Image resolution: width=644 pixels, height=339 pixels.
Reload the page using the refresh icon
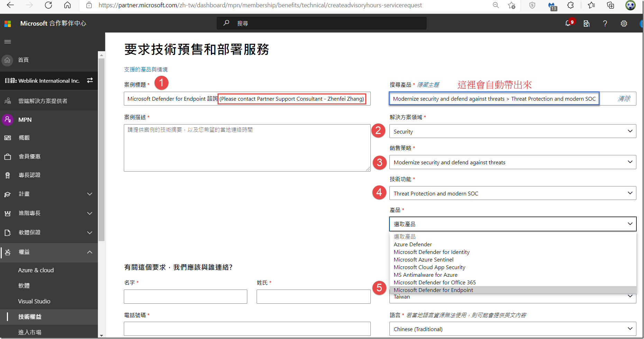tap(48, 5)
